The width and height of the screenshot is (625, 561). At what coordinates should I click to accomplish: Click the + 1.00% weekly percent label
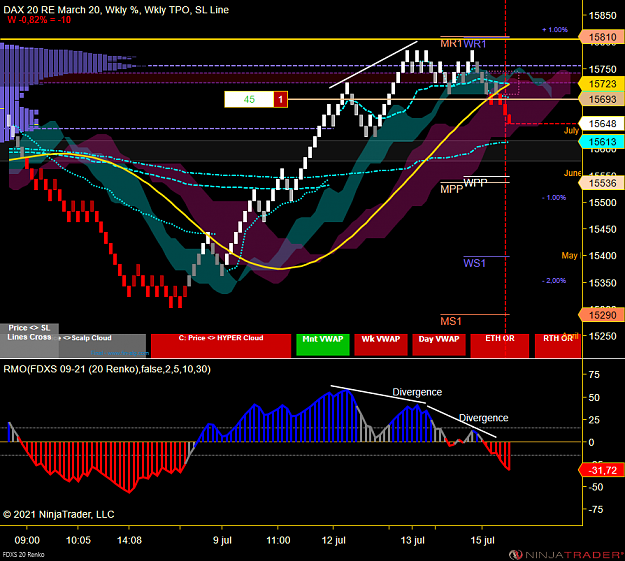554,30
